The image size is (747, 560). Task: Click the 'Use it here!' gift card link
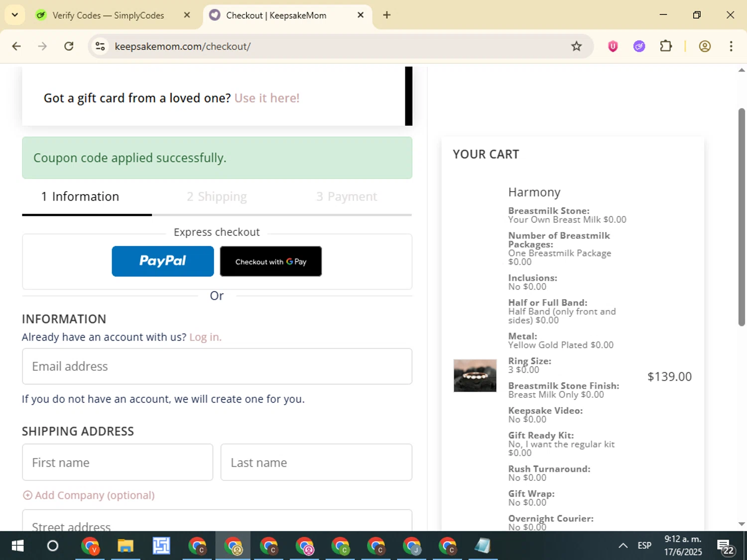tap(267, 98)
